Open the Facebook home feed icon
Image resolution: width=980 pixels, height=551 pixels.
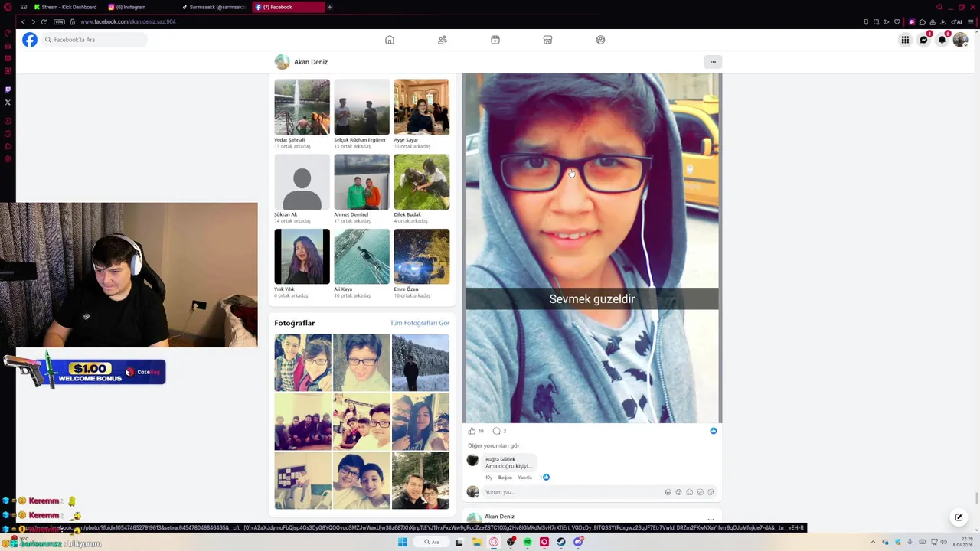coord(390,40)
